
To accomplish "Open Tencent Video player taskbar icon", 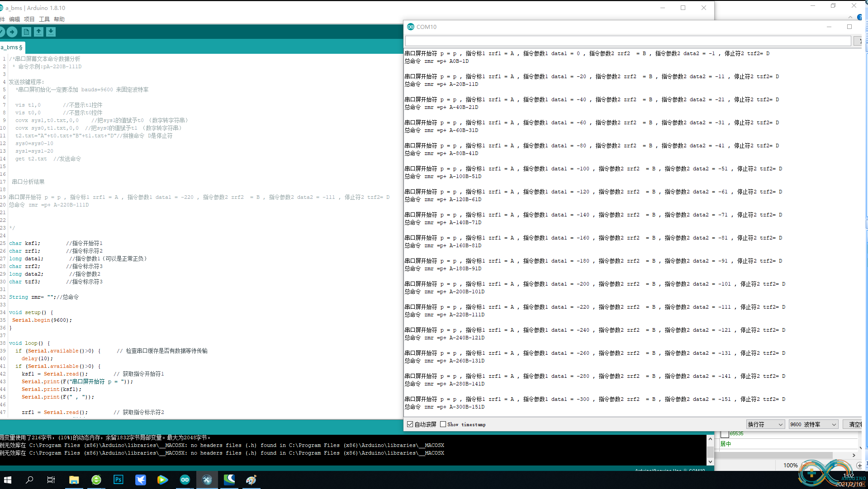I will (162, 480).
